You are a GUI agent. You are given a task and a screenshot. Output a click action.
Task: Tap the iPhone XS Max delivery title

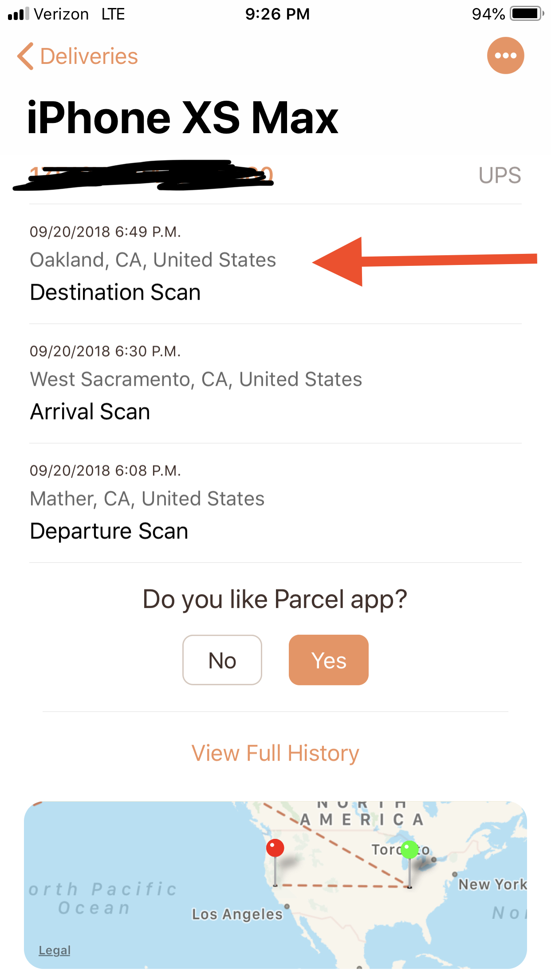pyautogui.click(x=183, y=118)
